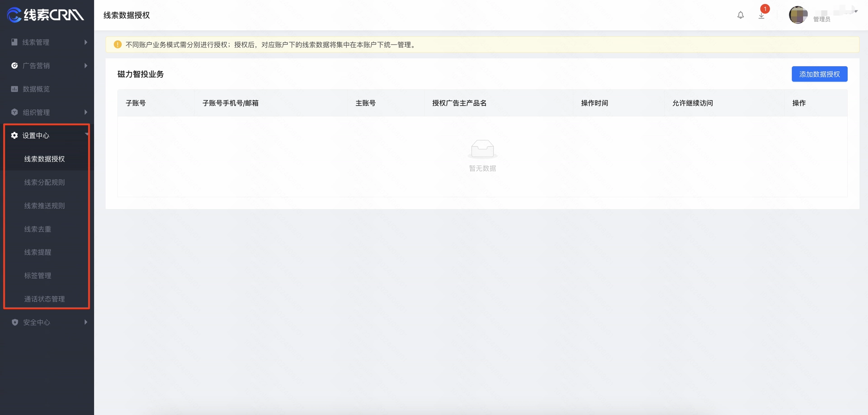The width and height of the screenshot is (868, 415).
Task: Click the 磁力智投业务 section title
Action: tap(141, 74)
